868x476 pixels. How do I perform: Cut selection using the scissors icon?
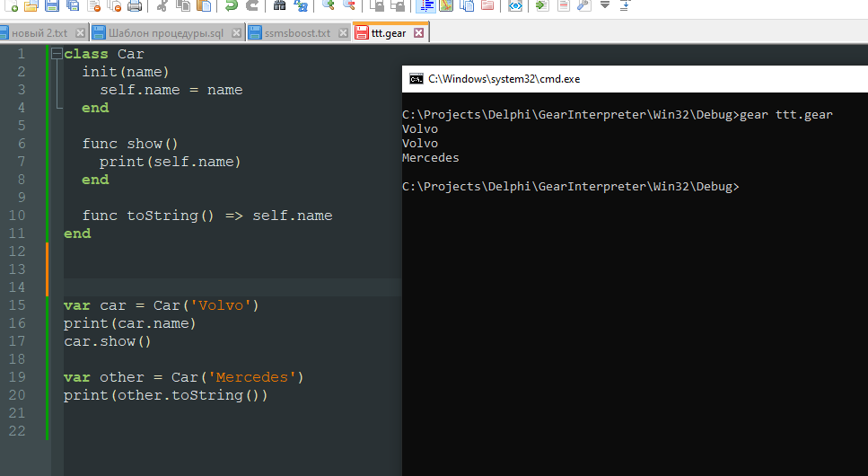coord(162,5)
